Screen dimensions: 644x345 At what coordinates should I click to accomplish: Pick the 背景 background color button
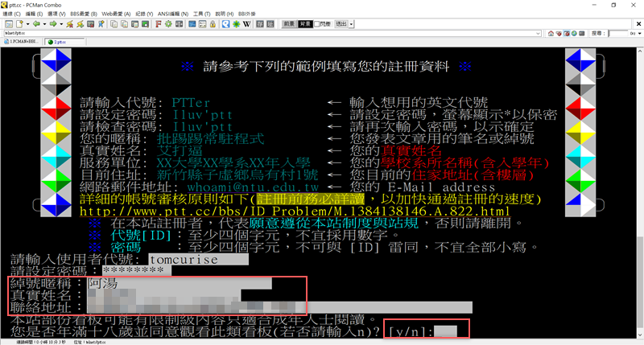(x=305, y=24)
